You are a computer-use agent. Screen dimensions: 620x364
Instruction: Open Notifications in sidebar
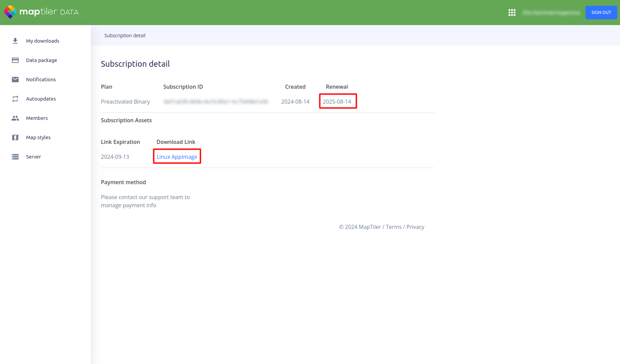[x=41, y=80]
